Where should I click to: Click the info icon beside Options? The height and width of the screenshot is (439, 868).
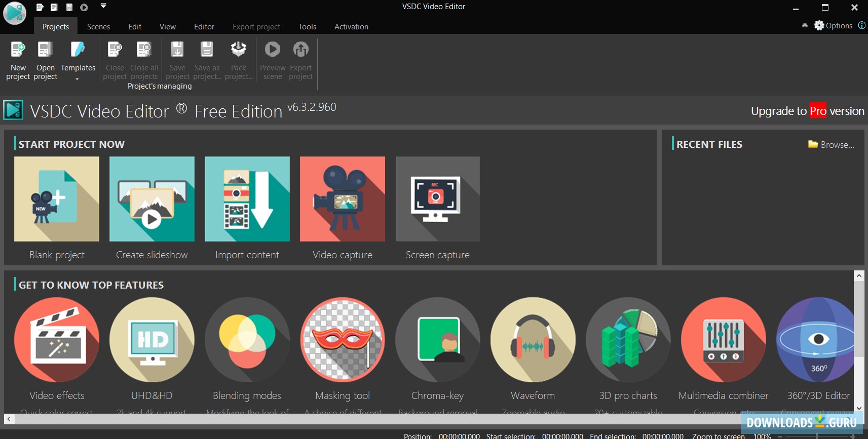(x=861, y=25)
